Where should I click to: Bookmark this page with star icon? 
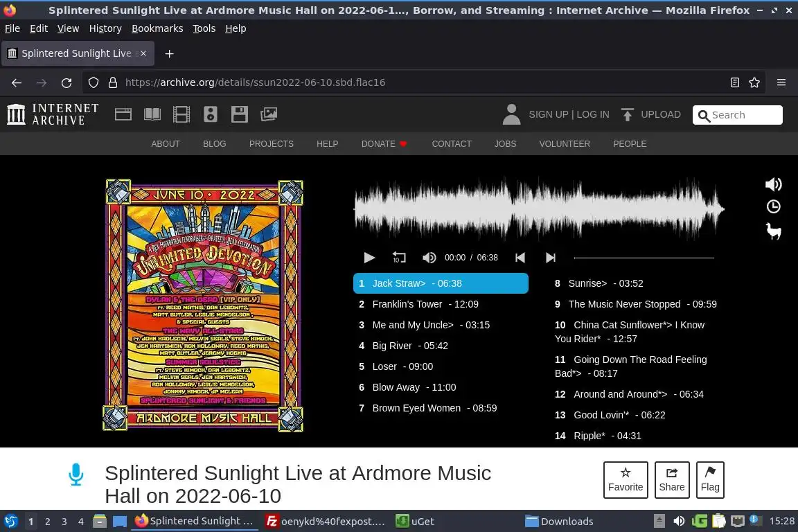(754, 82)
